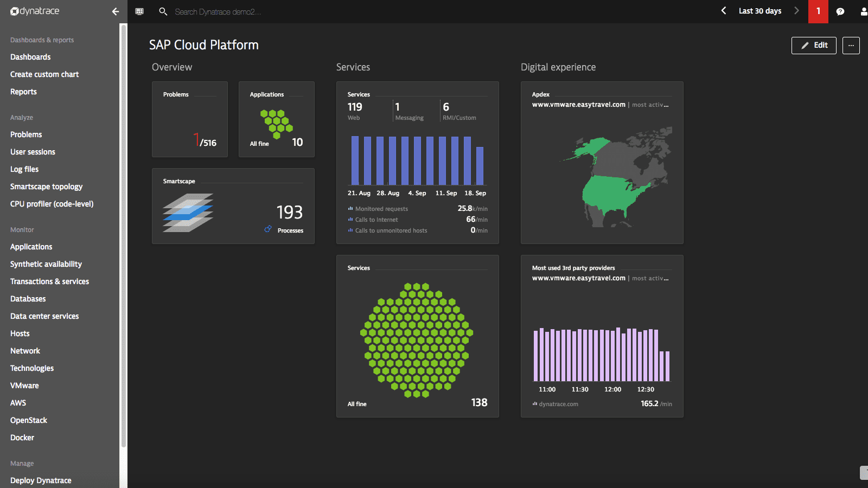The height and width of the screenshot is (488, 868).
Task: Open Transactions & services
Action: [x=49, y=281]
